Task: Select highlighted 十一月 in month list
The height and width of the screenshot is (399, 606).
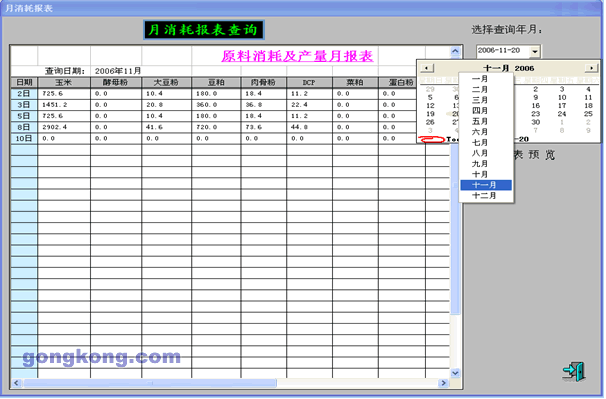Action: click(486, 185)
